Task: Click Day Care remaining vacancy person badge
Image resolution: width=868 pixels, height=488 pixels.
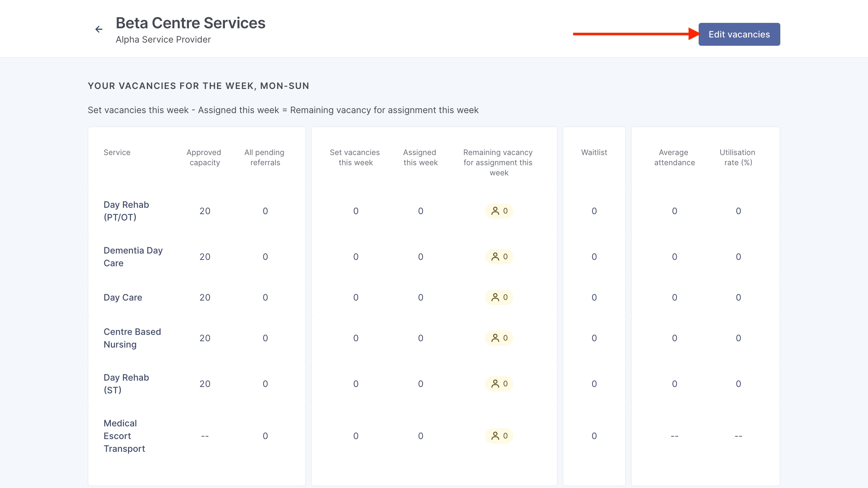Action: pos(499,297)
